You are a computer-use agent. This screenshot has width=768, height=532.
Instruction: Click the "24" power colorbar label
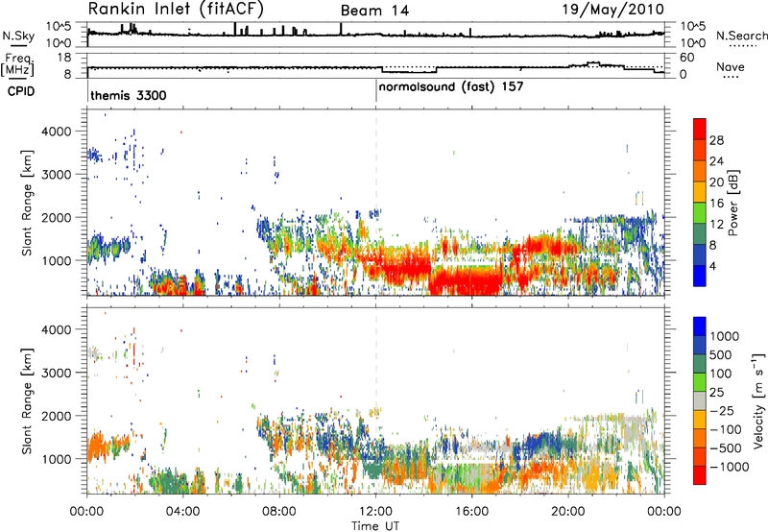(716, 161)
